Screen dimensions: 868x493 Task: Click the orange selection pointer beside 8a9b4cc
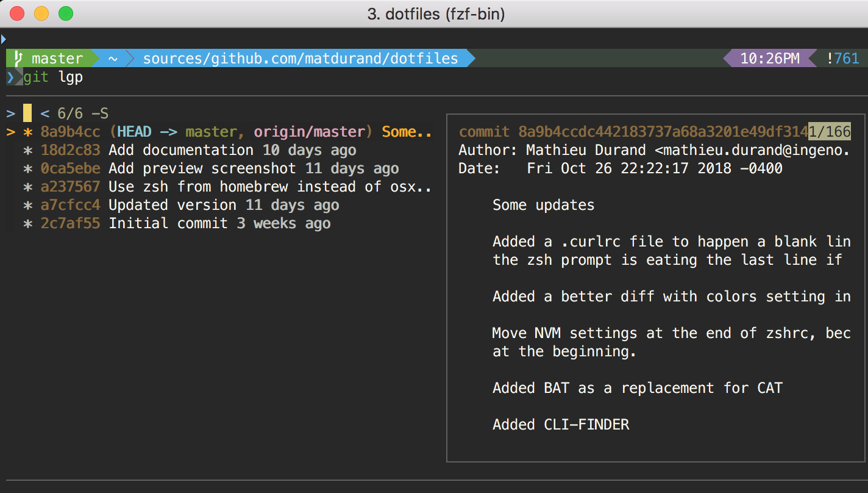(x=10, y=132)
